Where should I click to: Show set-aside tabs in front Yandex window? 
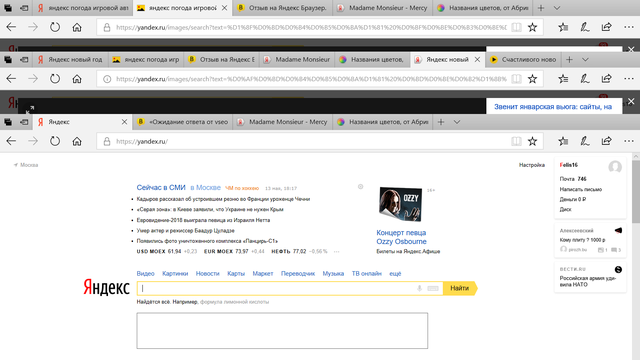click(8, 122)
